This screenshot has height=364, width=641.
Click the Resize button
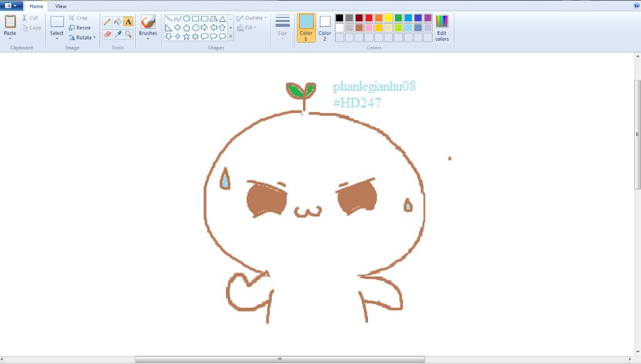pos(79,28)
